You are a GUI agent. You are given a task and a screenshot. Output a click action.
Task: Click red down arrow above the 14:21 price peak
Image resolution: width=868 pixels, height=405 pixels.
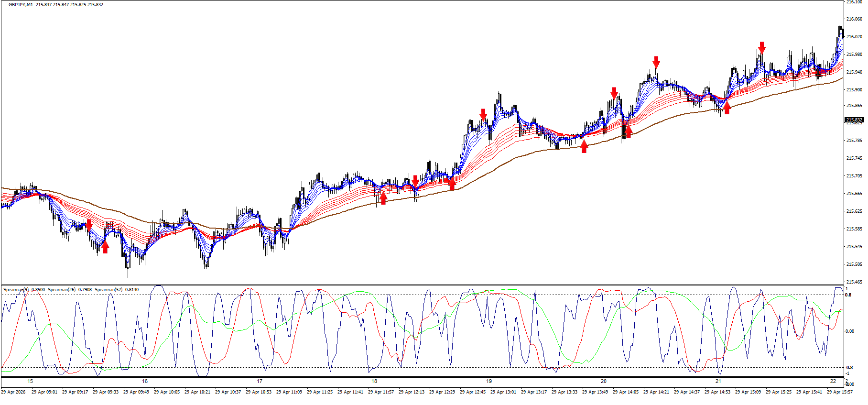(656, 62)
